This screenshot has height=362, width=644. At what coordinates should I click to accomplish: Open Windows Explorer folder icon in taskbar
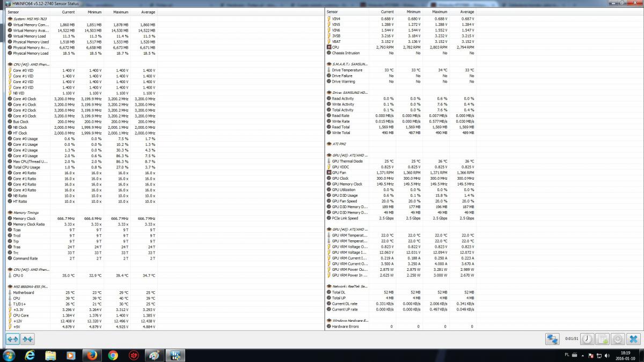click(51, 355)
